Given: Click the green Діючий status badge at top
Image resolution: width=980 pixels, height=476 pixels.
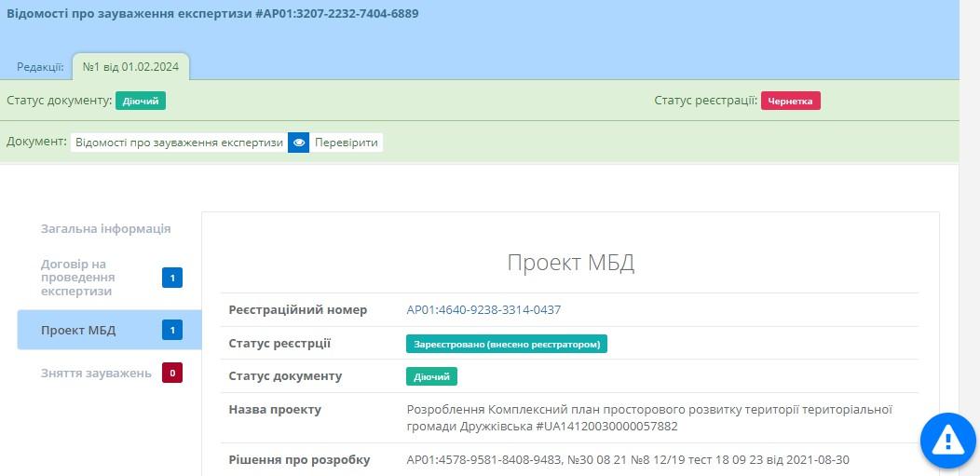Looking at the screenshot, I should coord(141,101).
